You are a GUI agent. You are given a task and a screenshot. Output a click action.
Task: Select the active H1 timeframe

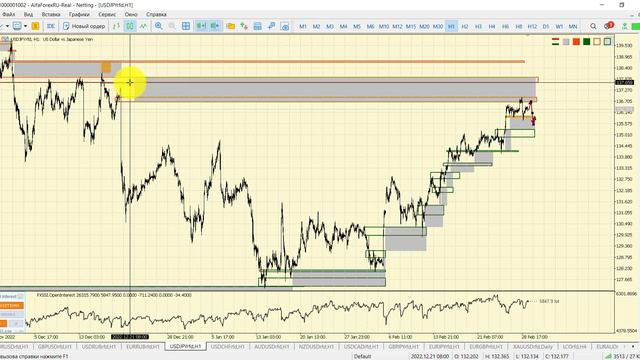[x=451, y=26]
